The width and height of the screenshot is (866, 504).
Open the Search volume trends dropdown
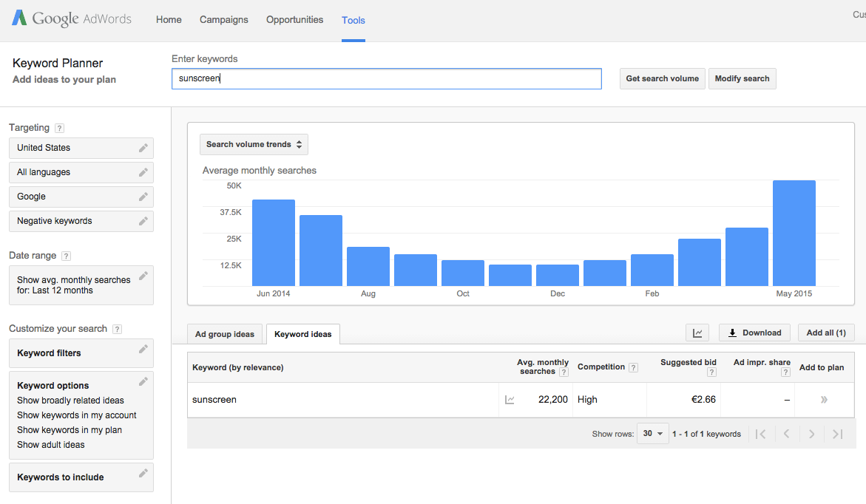254,144
